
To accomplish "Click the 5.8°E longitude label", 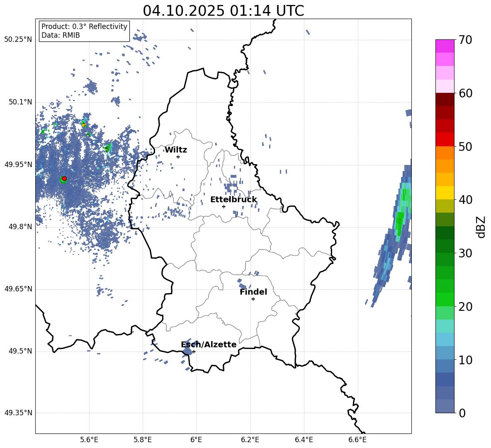I will coord(143,440).
